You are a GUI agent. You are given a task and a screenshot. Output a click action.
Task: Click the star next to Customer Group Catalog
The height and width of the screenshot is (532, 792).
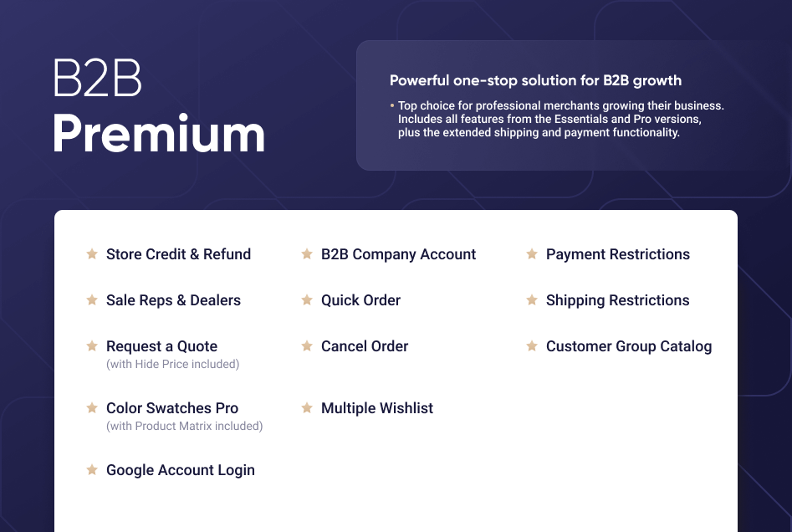tap(532, 346)
